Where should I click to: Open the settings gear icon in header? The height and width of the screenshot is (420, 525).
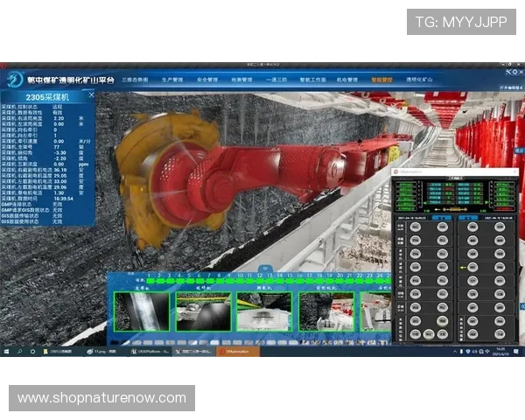[x=515, y=72]
